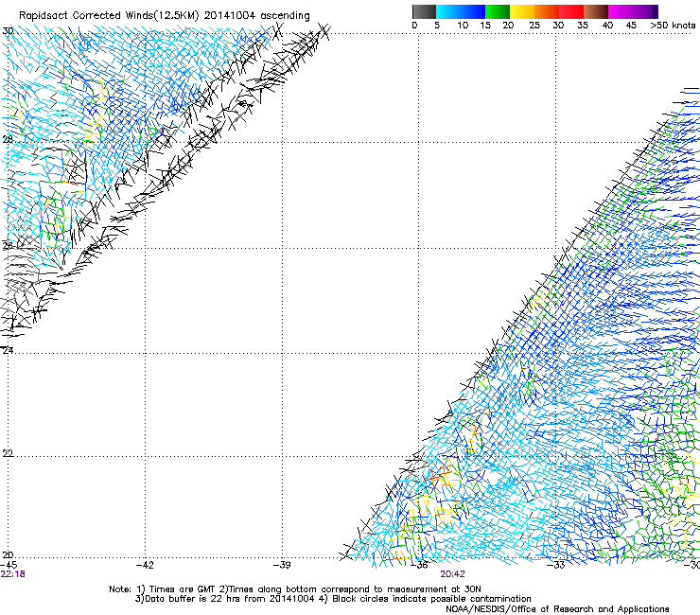
Task: Click the latitude label 30
Action: (8, 31)
